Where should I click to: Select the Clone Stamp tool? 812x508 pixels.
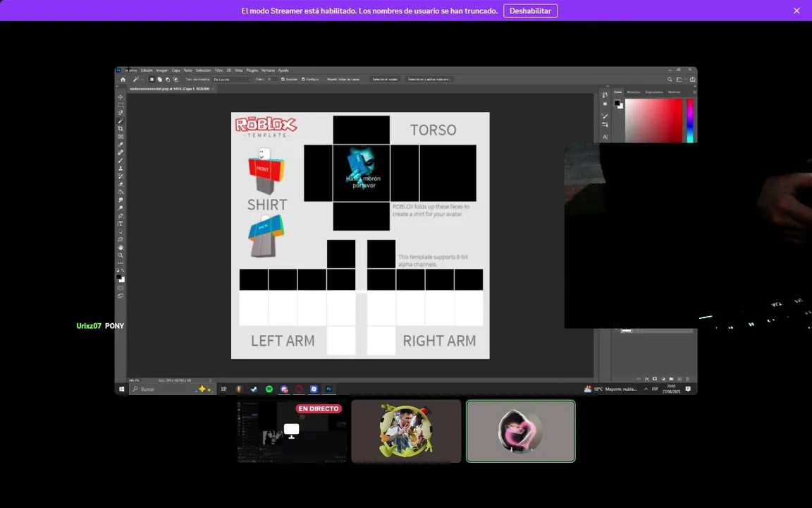[121, 169]
